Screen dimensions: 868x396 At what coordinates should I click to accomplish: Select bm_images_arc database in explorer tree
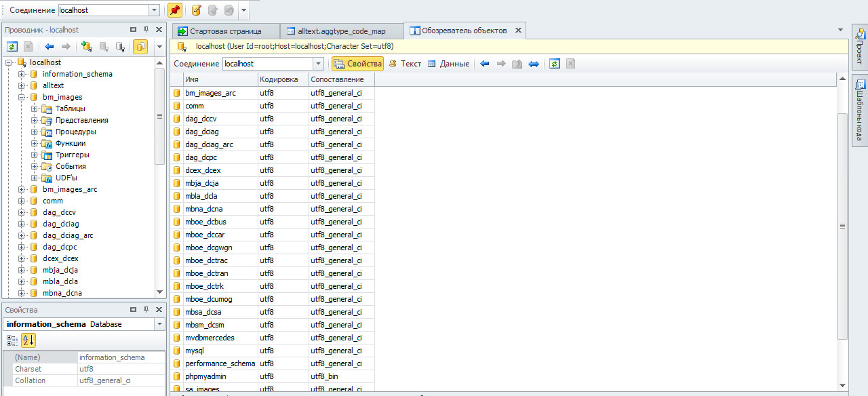69,189
